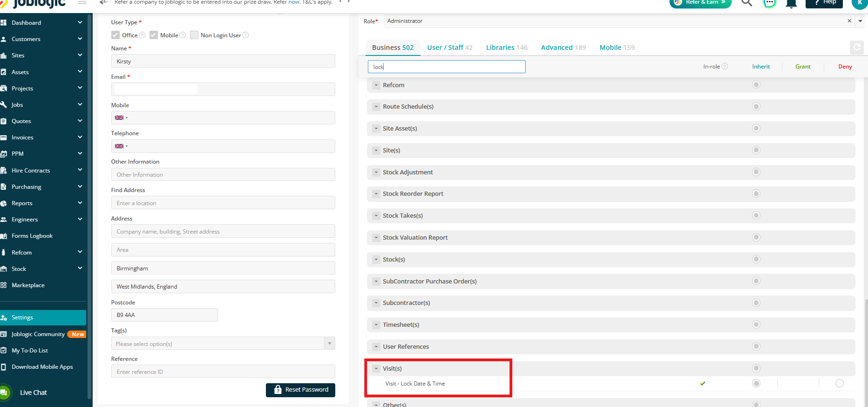Open Joblogic Community menu item
Image resolution: width=868 pixels, height=407 pixels.
pyautogui.click(x=43, y=334)
